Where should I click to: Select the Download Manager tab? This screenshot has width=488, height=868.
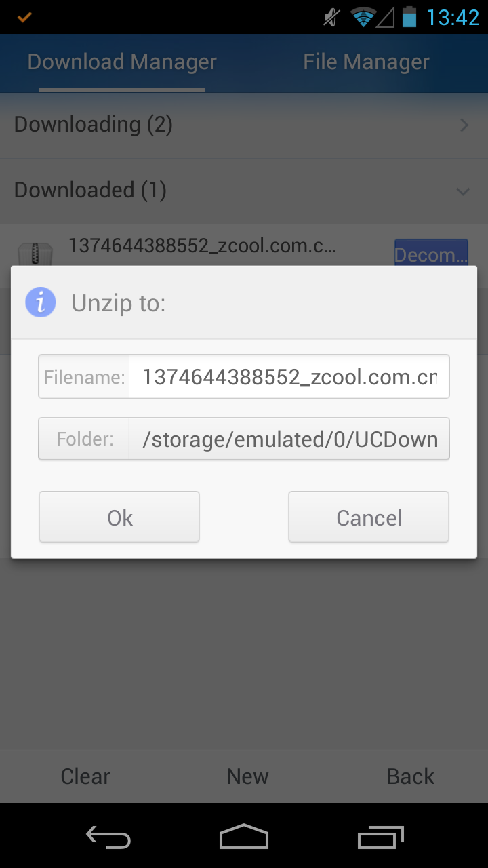122,62
